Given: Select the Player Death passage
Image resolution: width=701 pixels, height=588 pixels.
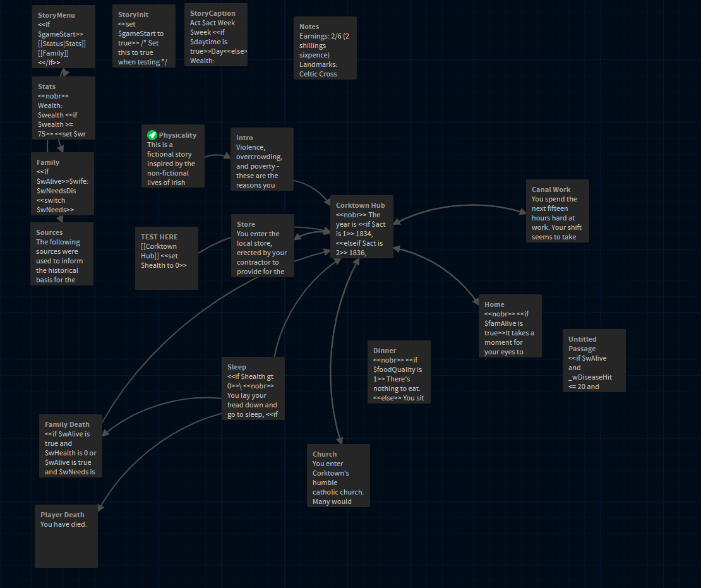Looking at the screenshot, I should [x=66, y=536].
